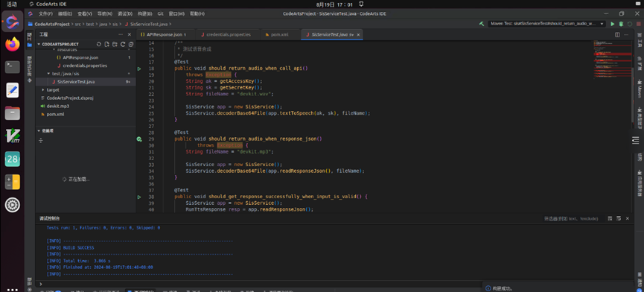
Task: Open the Git menu
Action: click(x=160, y=13)
